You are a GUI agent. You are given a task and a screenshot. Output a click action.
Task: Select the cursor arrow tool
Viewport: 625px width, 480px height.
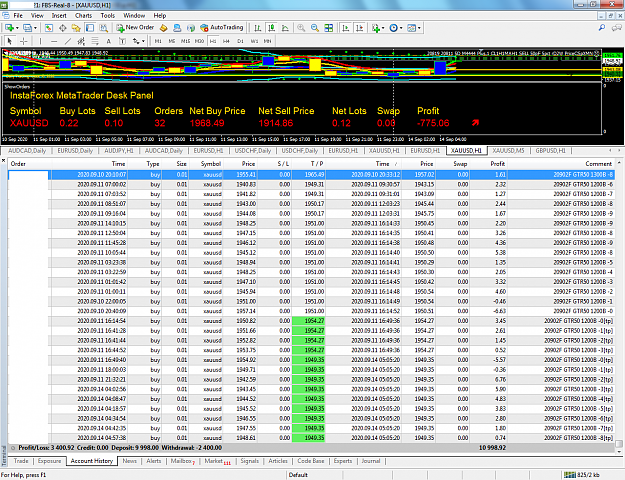[x=10, y=41]
